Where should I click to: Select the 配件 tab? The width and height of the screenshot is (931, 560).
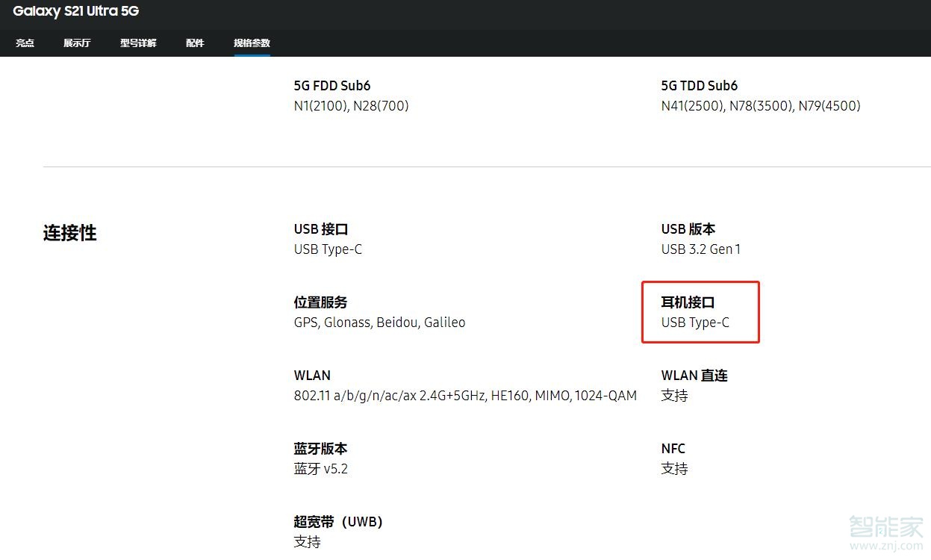195,43
